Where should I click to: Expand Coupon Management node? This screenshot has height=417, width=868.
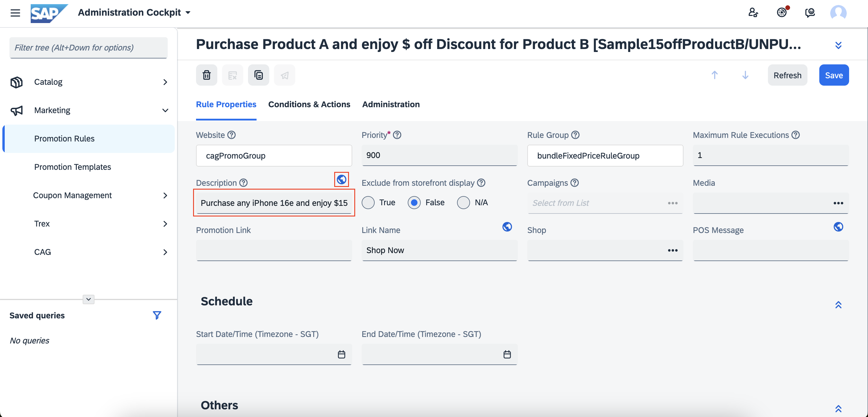pos(165,195)
